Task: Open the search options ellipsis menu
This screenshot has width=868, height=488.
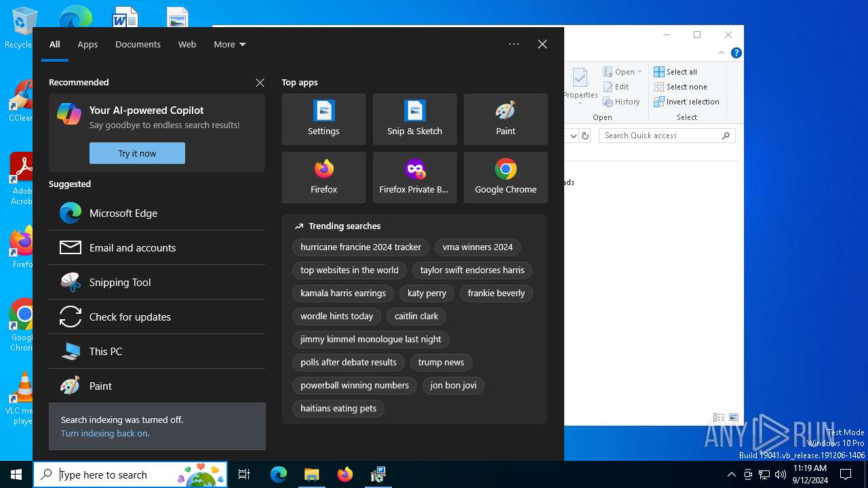Action: click(514, 44)
